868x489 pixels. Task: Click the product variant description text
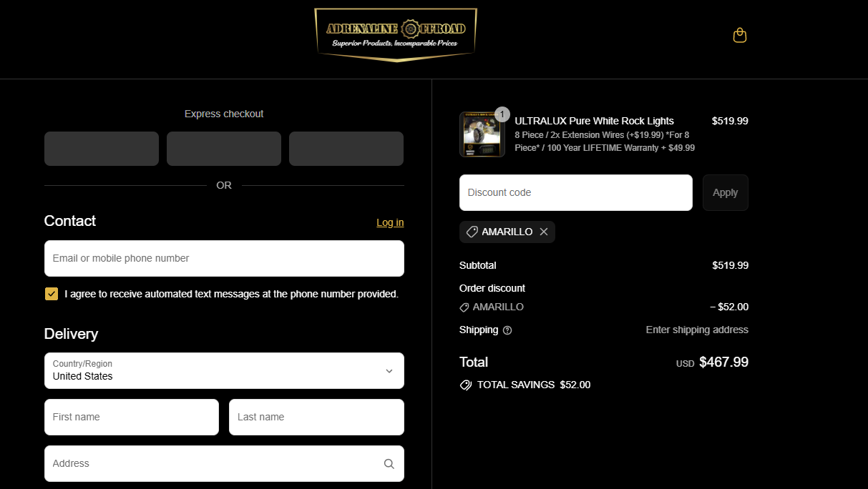pos(605,142)
